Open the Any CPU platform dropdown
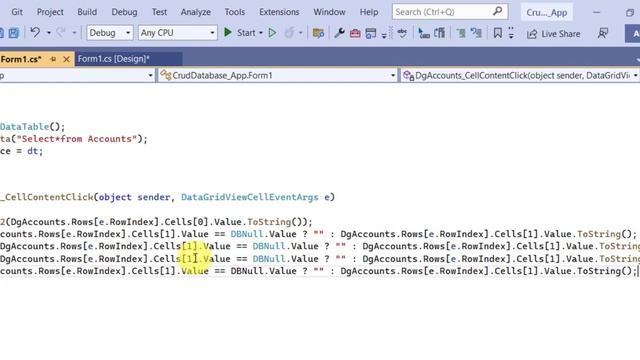Screen dimensions: 640x360 [177, 33]
